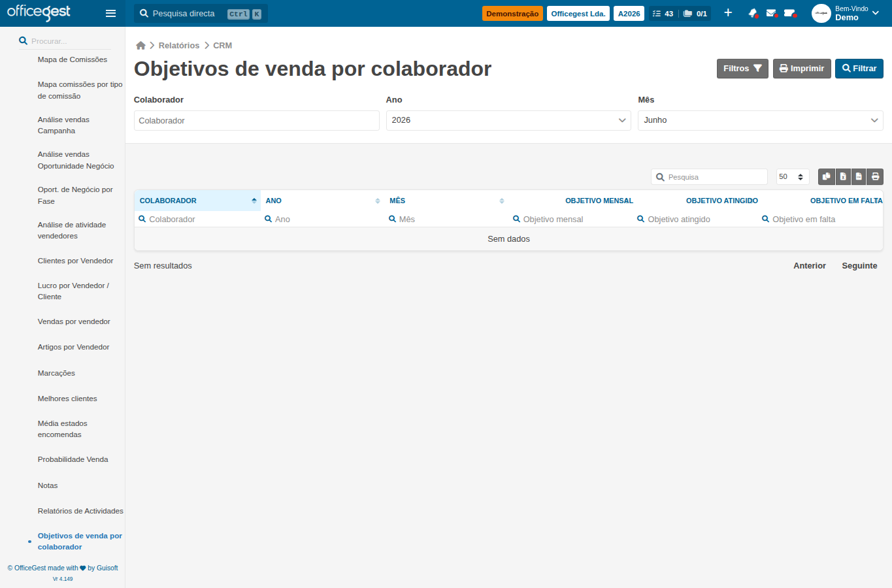Click the Demonstração orange badge
The width and height of the screenshot is (892, 588).
512,14
